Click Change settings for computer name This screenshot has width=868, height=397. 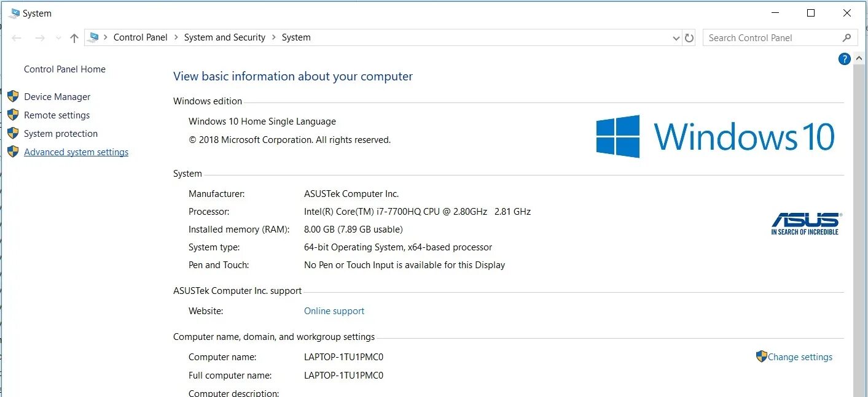[800, 357]
